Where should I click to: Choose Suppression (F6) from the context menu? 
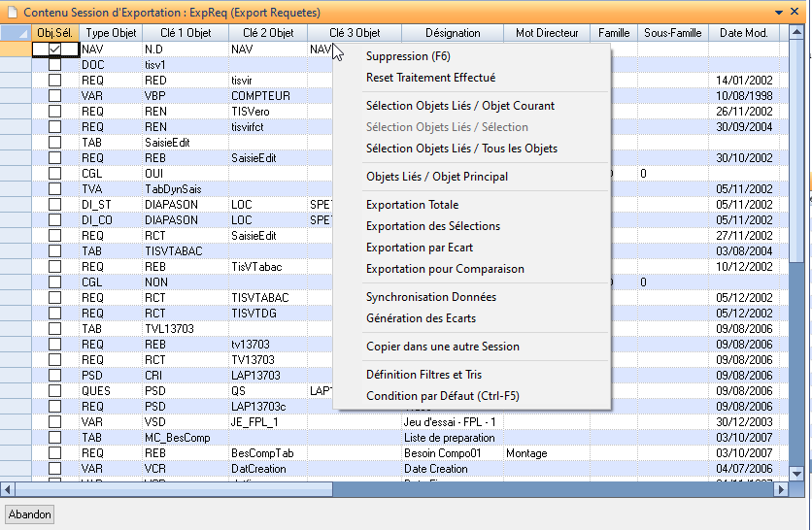click(x=408, y=56)
